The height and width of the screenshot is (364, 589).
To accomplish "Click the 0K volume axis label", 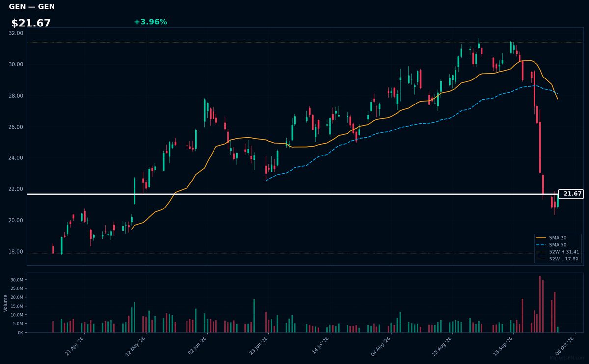I will (x=20, y=333).
